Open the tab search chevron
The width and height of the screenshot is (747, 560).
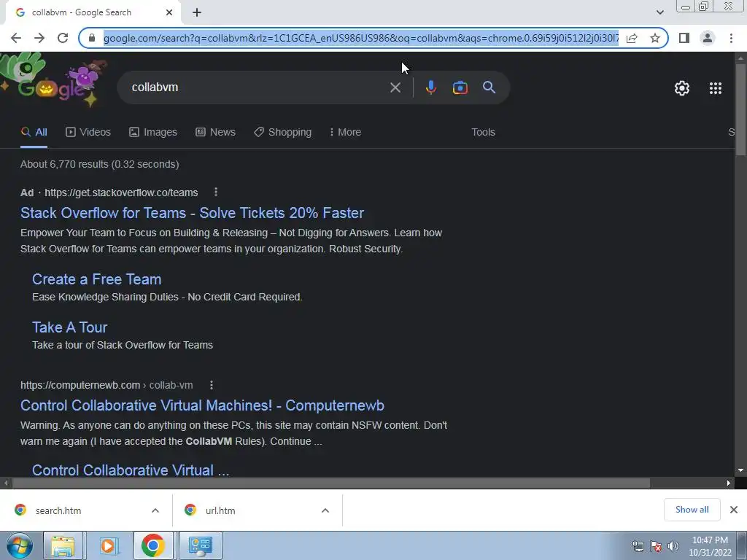659,12
